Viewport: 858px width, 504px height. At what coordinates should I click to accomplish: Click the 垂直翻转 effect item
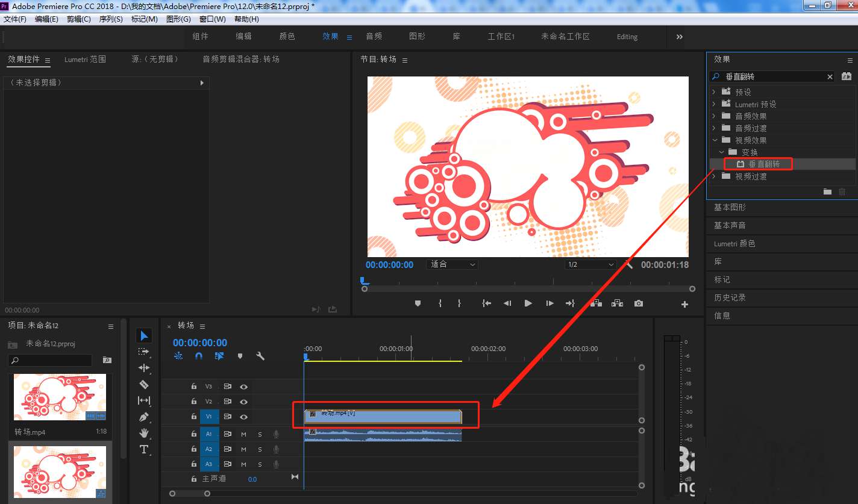coord(763,164)
